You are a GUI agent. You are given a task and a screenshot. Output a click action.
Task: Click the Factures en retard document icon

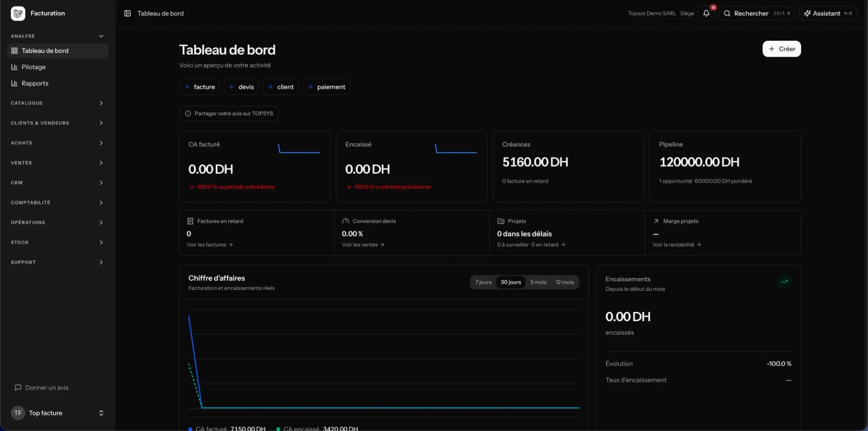[190, 221]
